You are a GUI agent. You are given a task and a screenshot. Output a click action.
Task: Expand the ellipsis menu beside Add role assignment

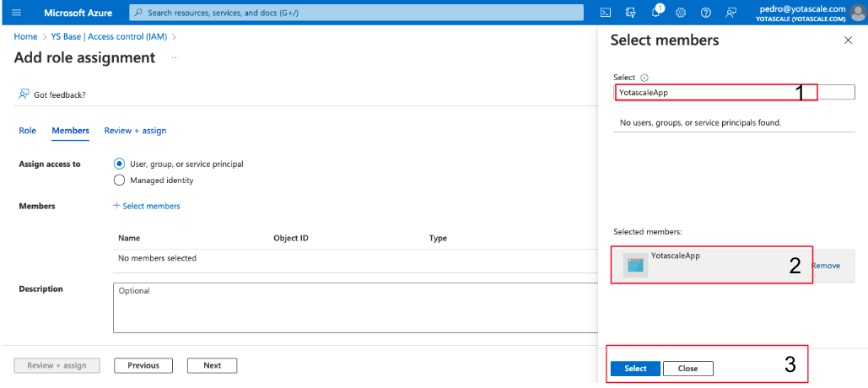tap(175, 57)
